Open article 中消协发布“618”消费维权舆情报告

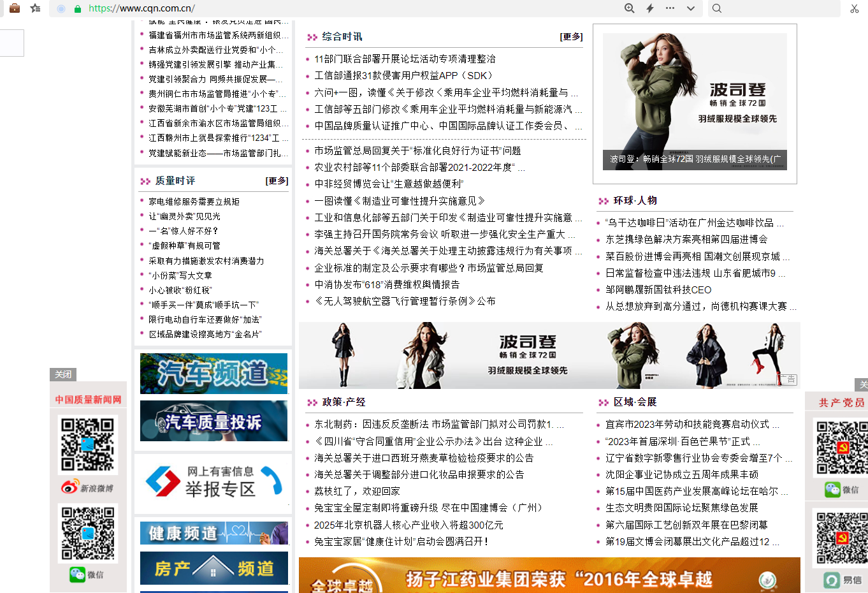tap(387, 284)
